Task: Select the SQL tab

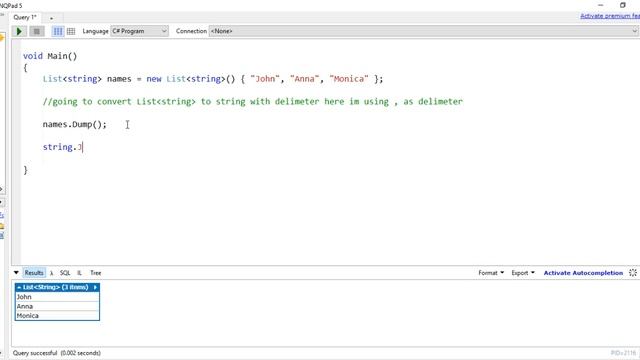Action: (65, 273)
